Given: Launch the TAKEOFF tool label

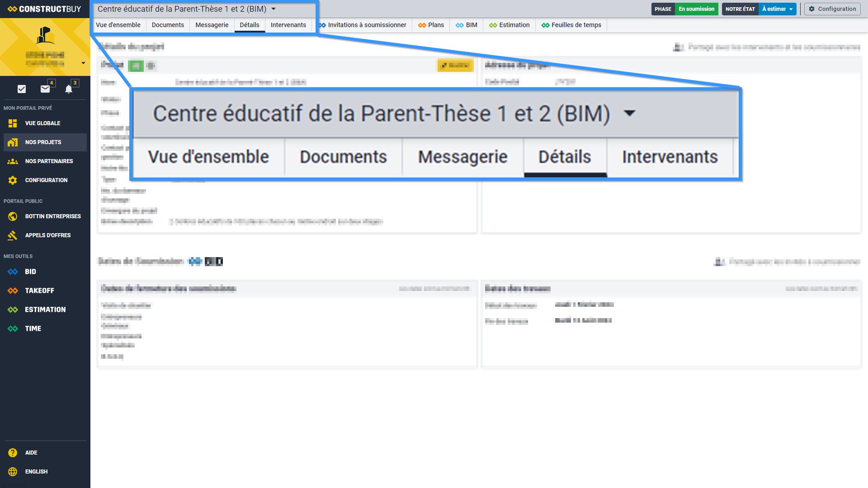Looking at the screenshot, I should [x=39, y=291].
